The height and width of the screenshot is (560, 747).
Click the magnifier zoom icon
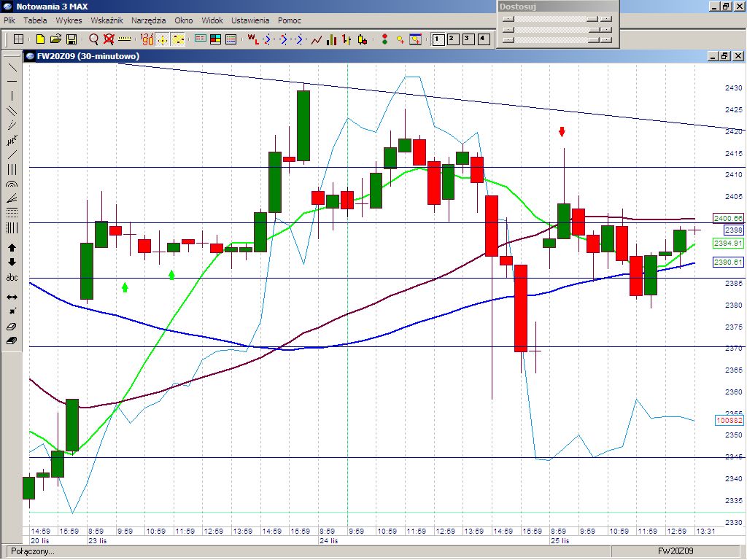[x=94, y=39]
